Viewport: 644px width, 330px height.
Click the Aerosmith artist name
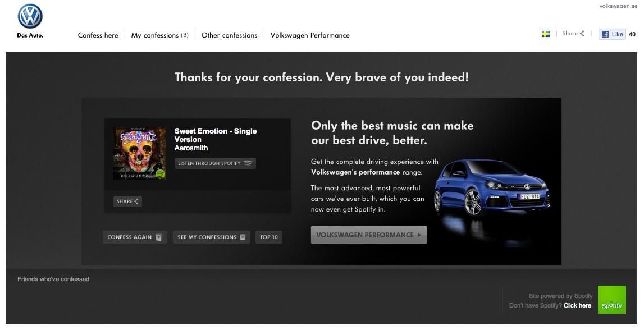pos(191,148)
